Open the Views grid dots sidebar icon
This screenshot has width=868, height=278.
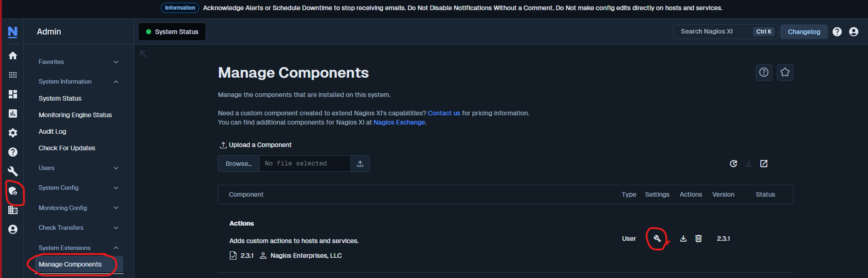point(13,75)
